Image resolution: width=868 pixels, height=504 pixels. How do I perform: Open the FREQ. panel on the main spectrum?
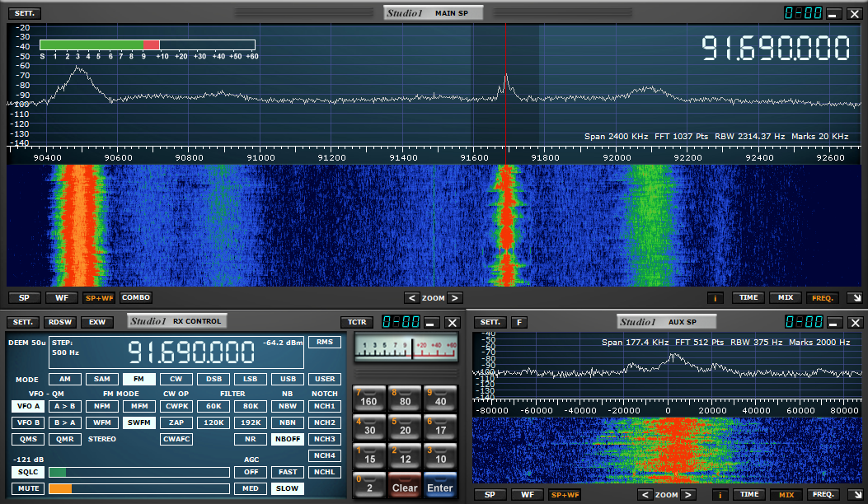pyautogui.click(x=824, y=297)
